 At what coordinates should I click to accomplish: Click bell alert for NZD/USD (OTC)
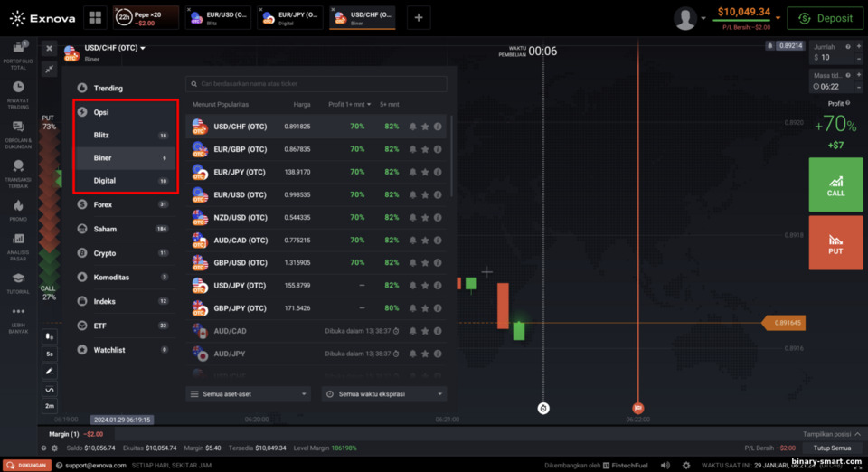click(412, 217)
